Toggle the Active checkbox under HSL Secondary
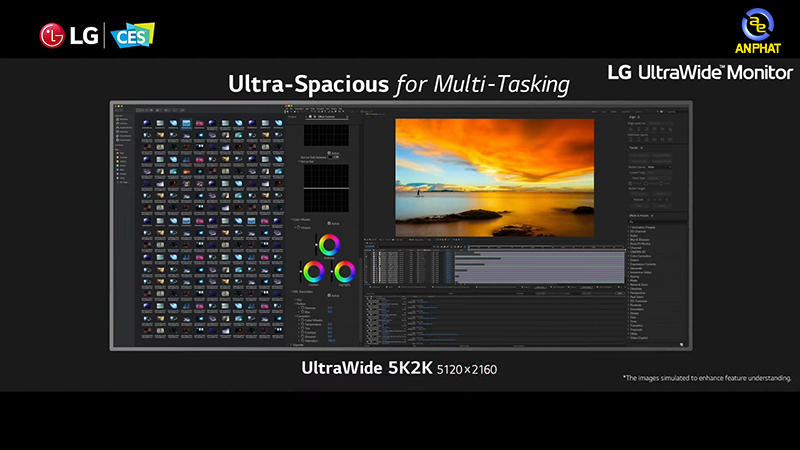Screen dimensions: 800x450 (x=329, y=295)
